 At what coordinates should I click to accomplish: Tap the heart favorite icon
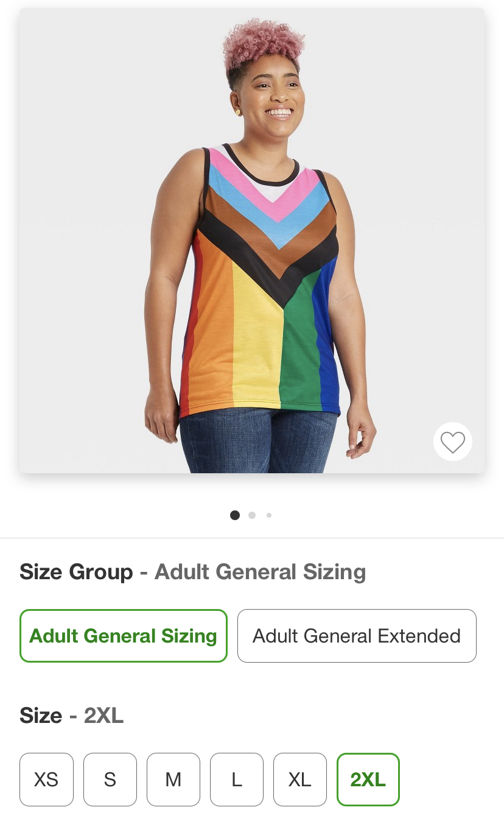tap(452, 442)
